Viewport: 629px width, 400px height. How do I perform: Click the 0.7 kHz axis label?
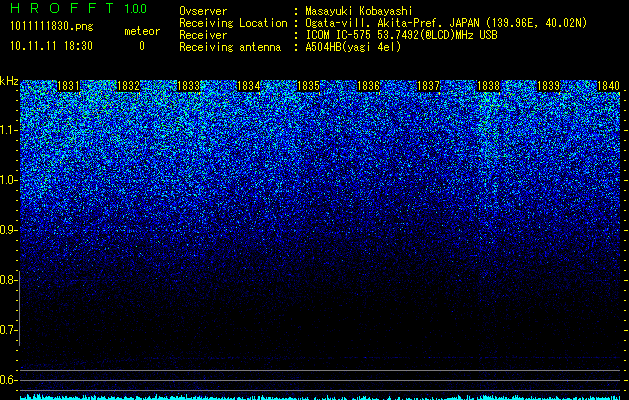point(8,330)
